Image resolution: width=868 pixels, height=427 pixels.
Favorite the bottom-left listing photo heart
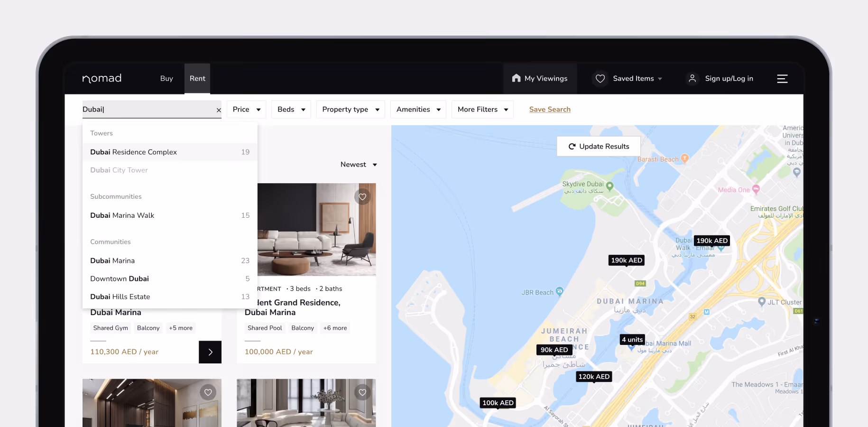[208, 392]
